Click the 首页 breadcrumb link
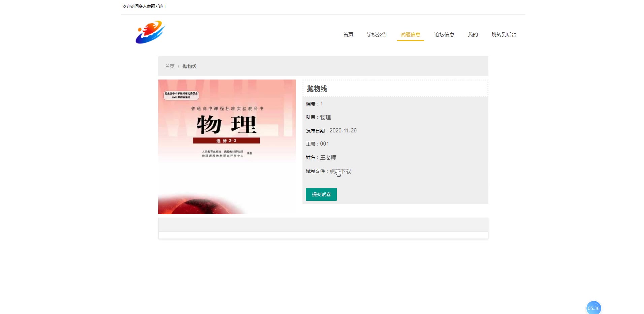The image size is (644, 314). pos(170,66)
